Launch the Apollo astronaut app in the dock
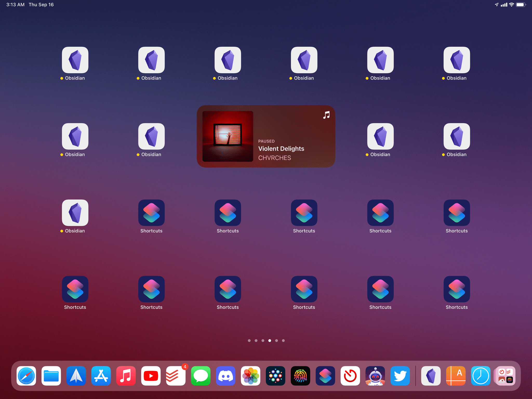 375,376
